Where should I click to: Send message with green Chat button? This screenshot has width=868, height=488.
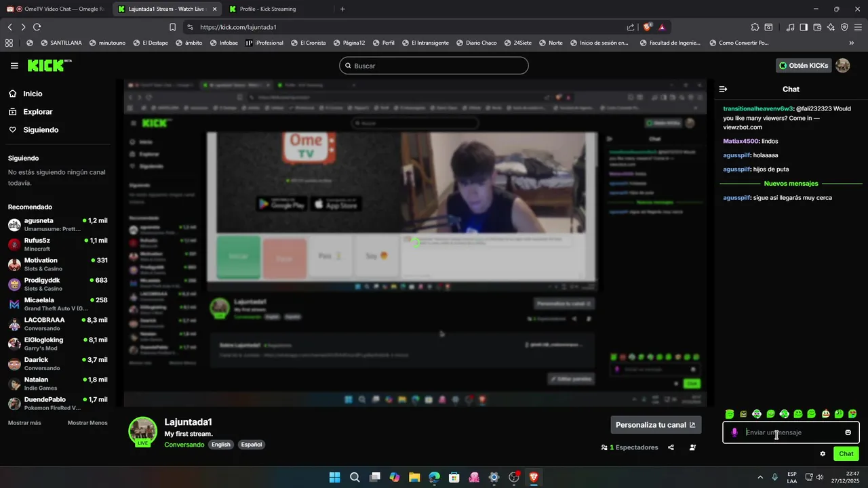coord(846,454)
